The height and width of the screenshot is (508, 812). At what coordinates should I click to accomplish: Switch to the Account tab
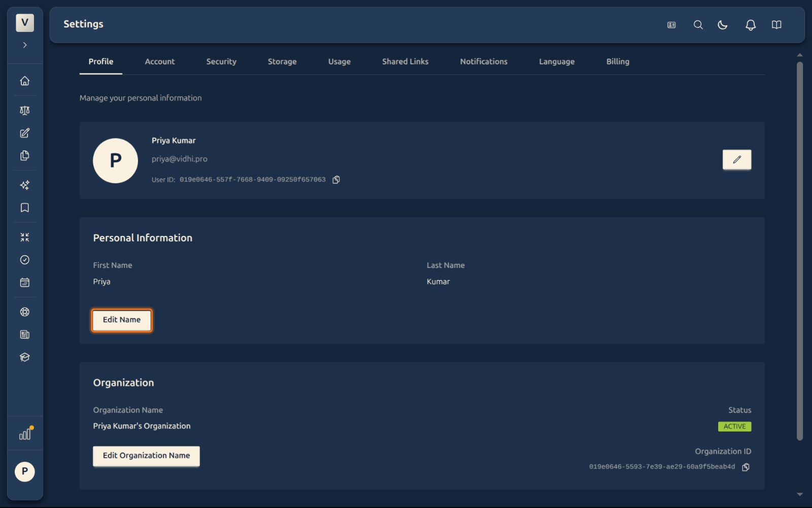point(160,61)
